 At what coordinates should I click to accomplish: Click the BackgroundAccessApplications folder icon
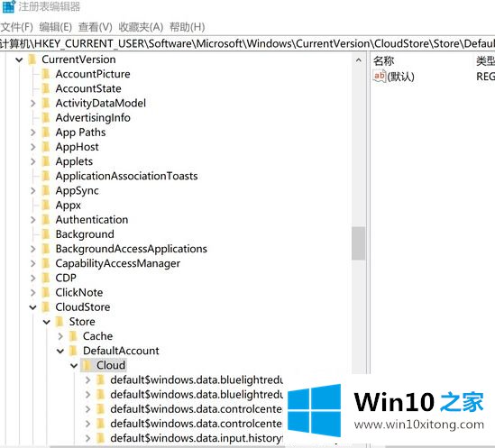[x=46, y=249]
